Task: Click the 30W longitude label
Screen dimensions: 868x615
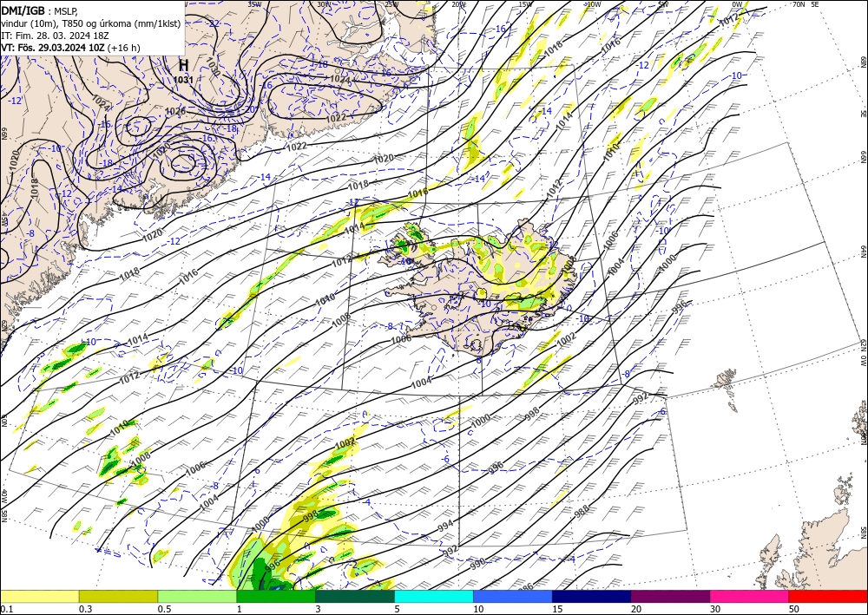Action: coord(324,3)
